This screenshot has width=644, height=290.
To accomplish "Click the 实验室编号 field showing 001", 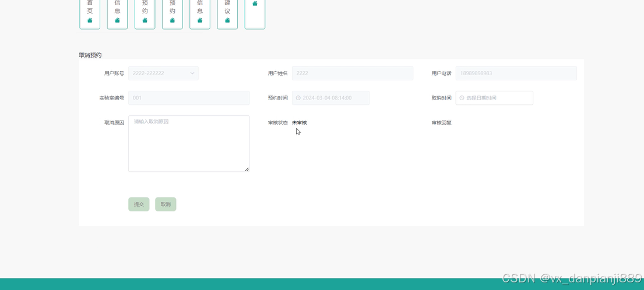I will coord(189,98).
